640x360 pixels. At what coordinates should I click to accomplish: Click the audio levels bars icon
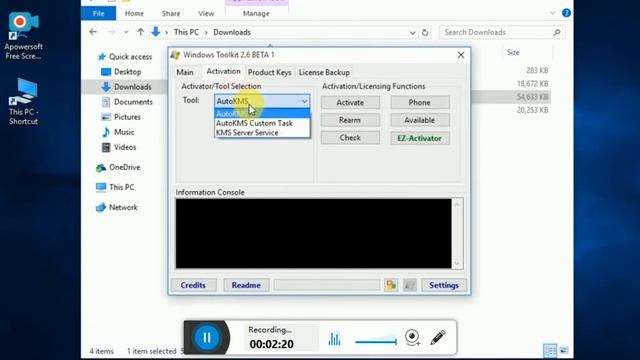click(334, 338)
